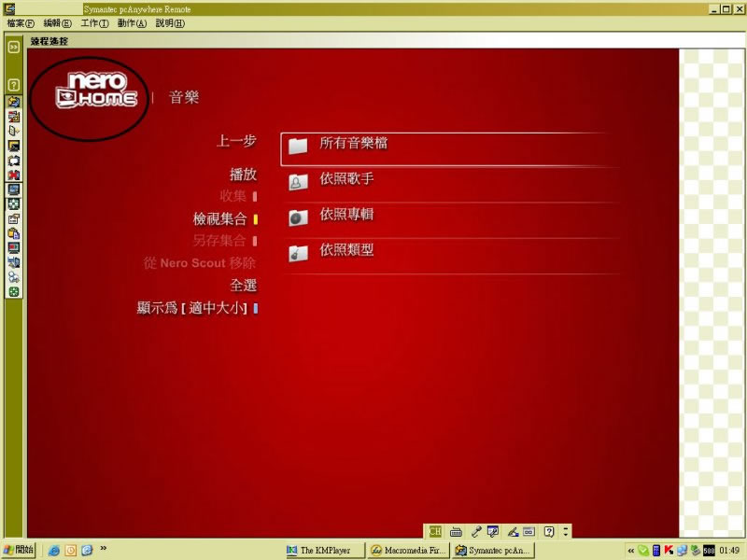Change view via 顯示為 [適中大小]
The width and height of the screenshot is (747, 560).
click(192, 308)
